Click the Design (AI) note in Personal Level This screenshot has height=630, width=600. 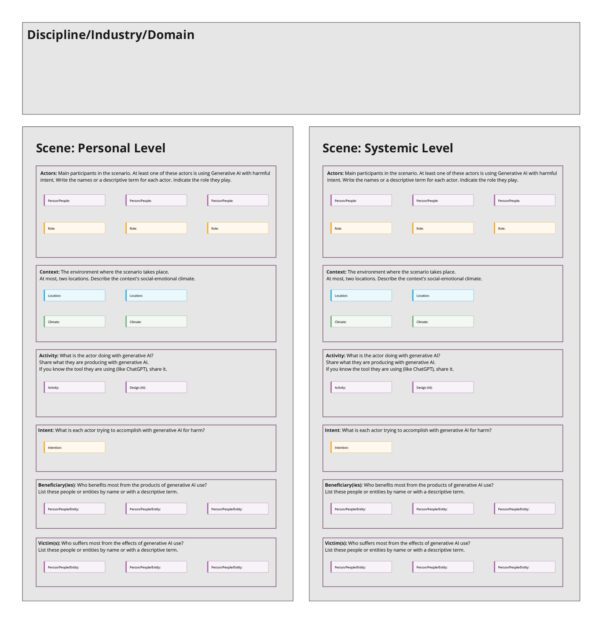coord(156,387)
